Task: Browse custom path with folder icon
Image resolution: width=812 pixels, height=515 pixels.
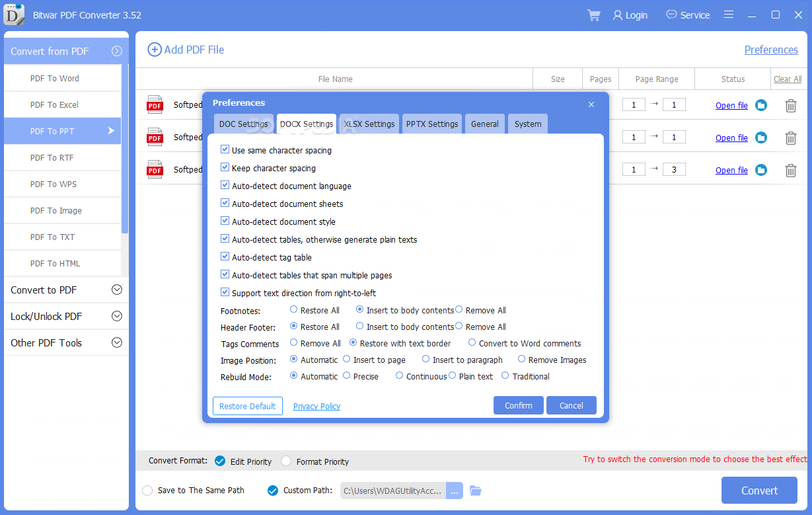Action: click(x=476, y=491)
